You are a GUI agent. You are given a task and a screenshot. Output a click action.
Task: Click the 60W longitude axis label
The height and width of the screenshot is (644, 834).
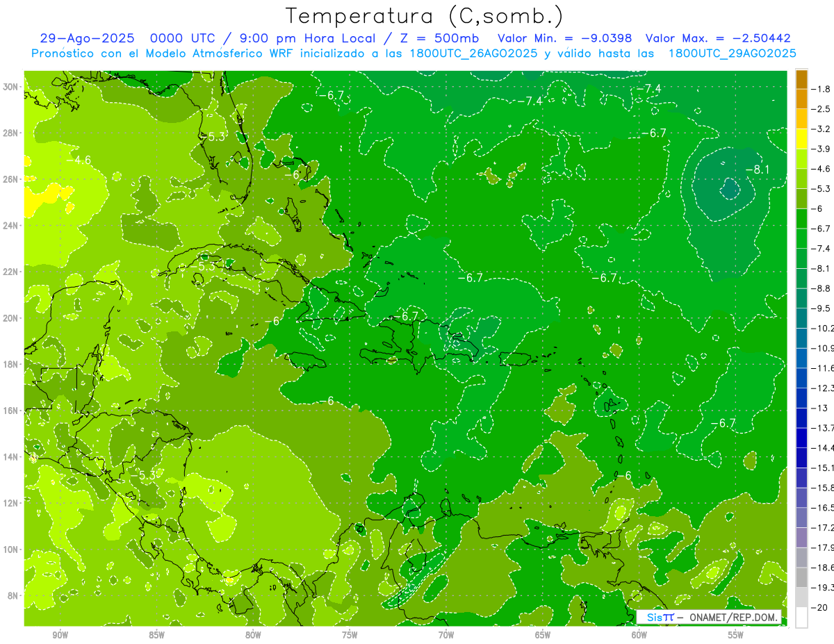pyautogui.click(x=639, y=635)
